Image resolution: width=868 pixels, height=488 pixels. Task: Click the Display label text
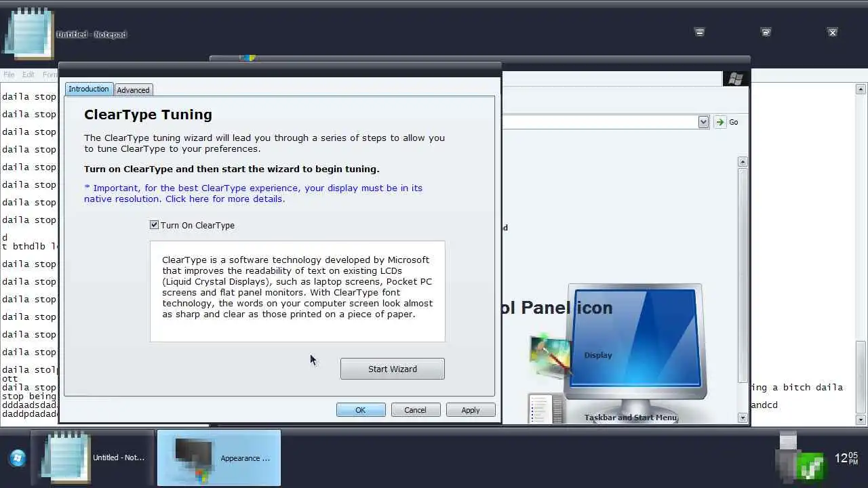pyautogui.click(x=598, y=355)
